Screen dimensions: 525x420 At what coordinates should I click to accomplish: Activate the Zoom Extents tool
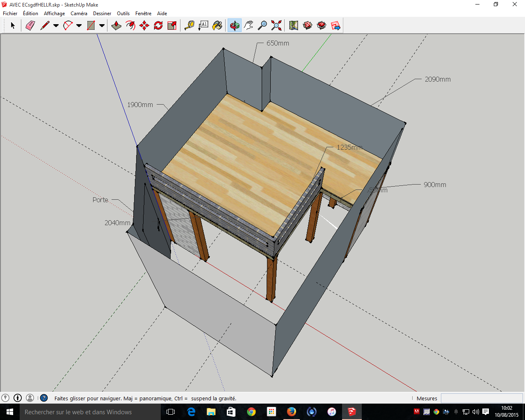276,25
